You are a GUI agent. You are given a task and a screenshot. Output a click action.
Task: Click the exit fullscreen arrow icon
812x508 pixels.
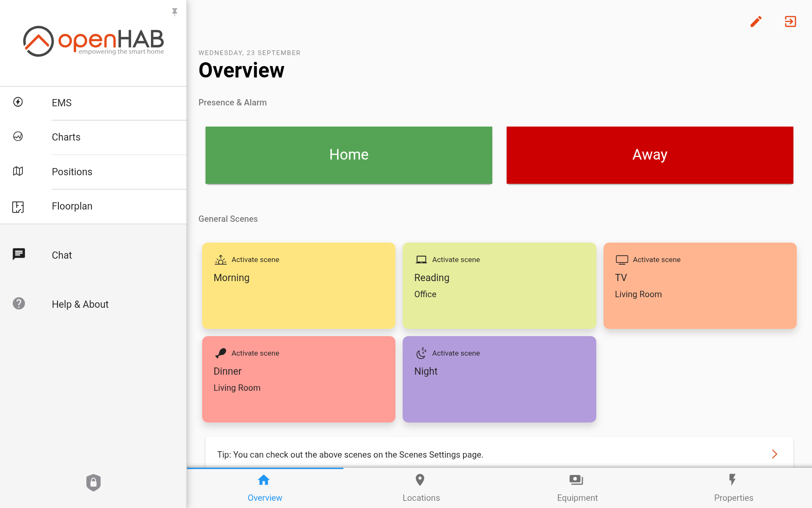coord(790,22)
